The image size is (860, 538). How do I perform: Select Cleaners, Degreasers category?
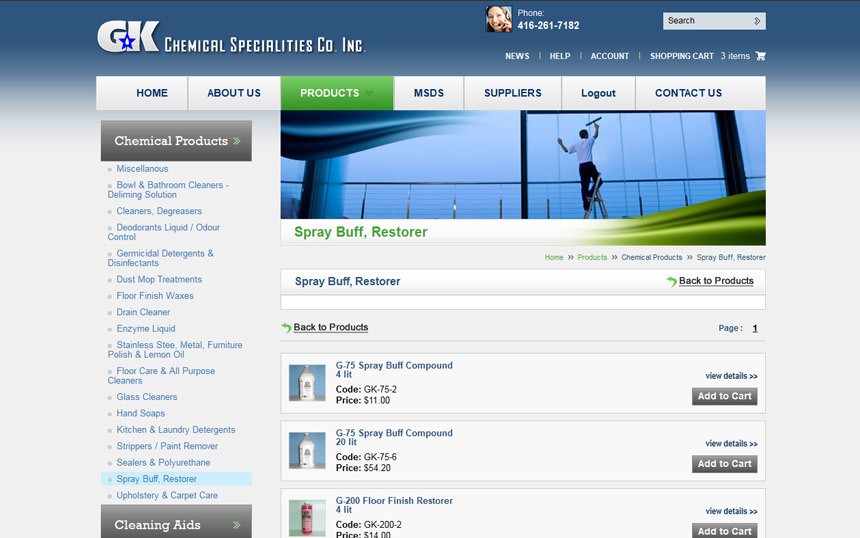(x=159, y=211)
